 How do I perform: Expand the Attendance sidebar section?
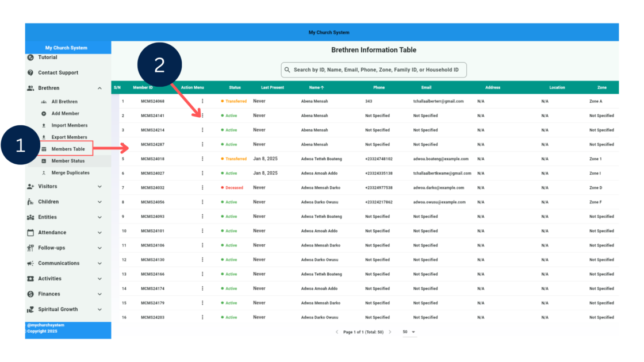[x=99, y=233]
